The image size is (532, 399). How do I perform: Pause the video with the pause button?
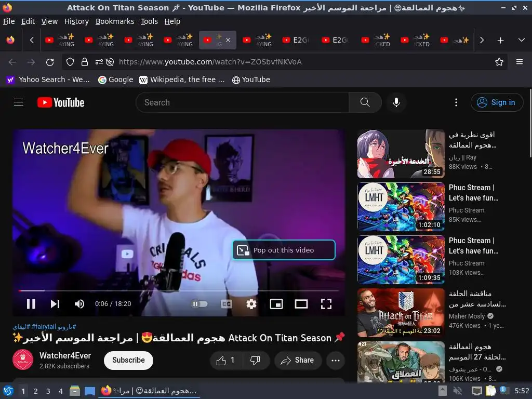click(31, 303)
